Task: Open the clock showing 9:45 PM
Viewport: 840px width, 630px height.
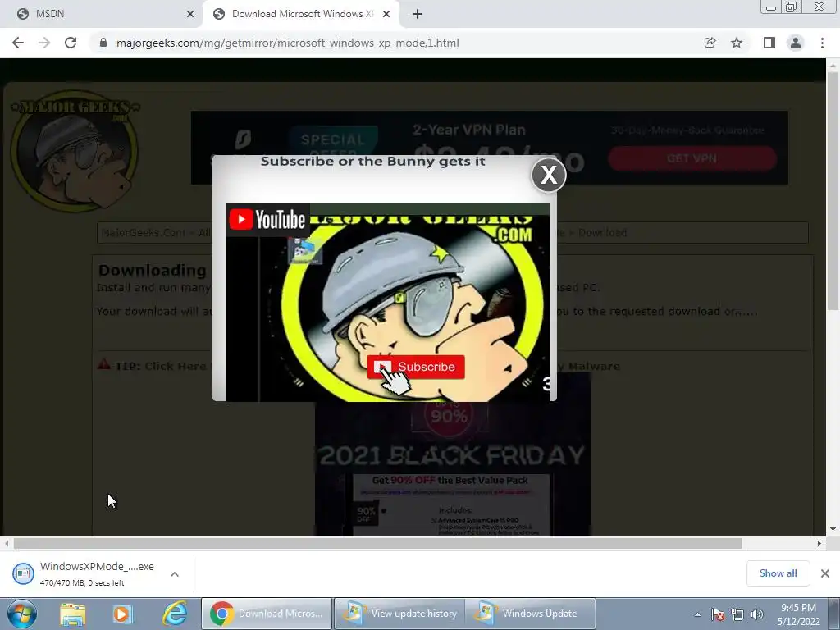Action: (x=798, y=614)
